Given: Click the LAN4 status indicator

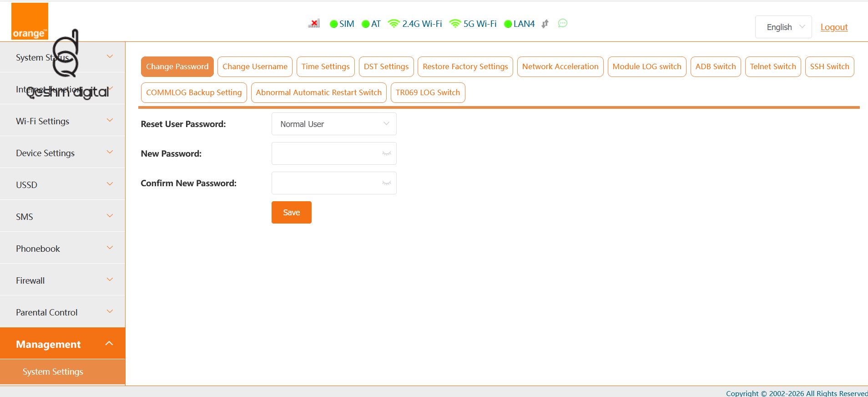Looking at the screenshot, I should tap(519, 24).
